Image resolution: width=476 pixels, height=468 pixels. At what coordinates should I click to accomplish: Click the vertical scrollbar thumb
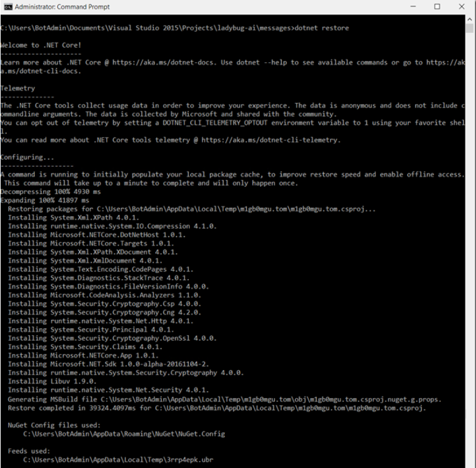point(470,28)
